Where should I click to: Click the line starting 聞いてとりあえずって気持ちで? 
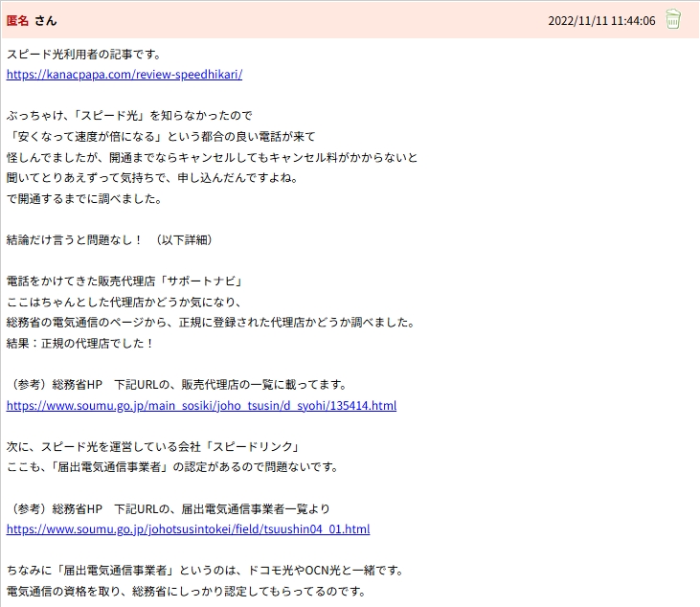click(x=152, y=178)
